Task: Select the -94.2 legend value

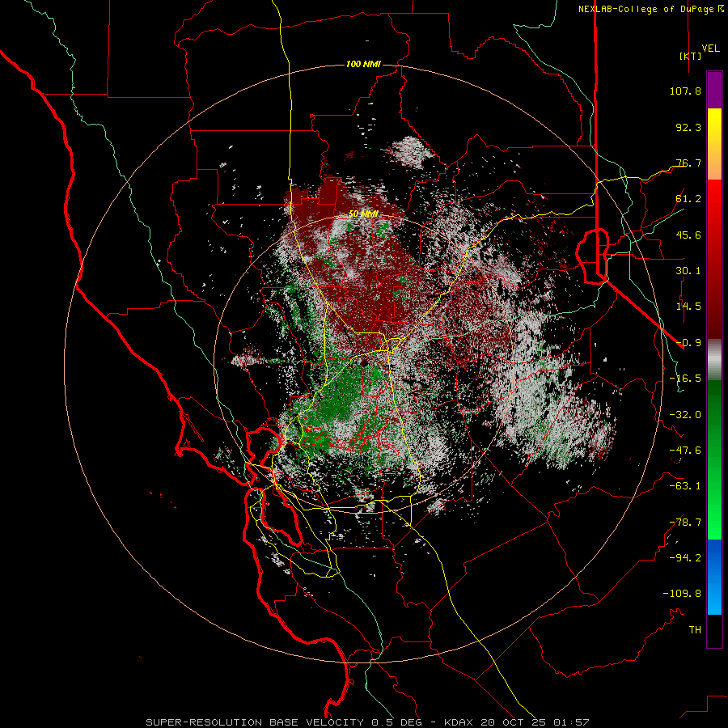Action: tap(685, 558)
